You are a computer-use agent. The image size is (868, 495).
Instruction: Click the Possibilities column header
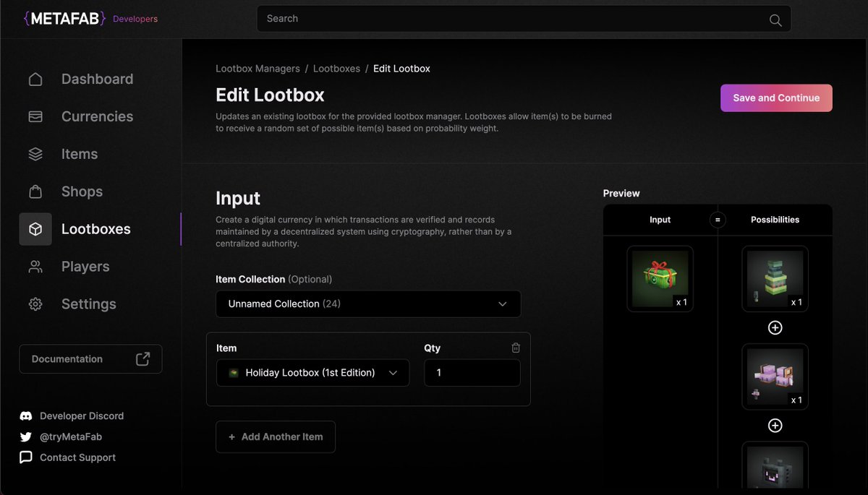(x=775, y=220)
